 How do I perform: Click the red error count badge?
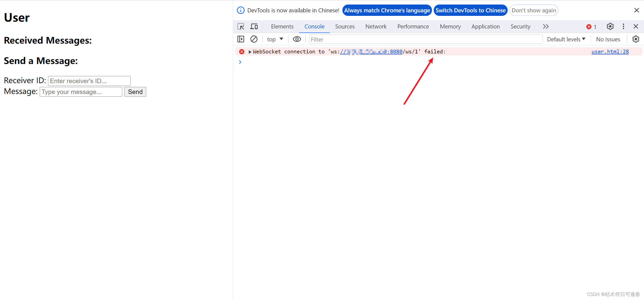pos(591,27)
